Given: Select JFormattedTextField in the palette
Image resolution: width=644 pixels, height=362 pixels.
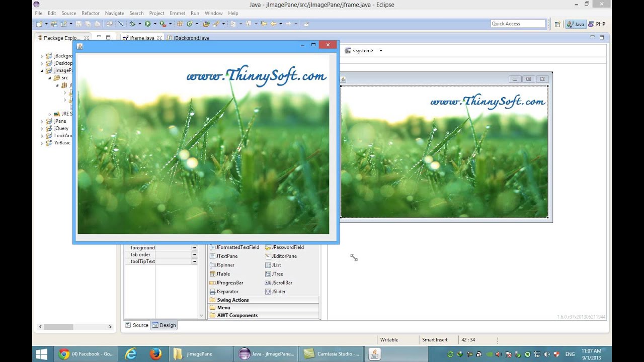Looking at the screenshot, I should click(234, 247).
